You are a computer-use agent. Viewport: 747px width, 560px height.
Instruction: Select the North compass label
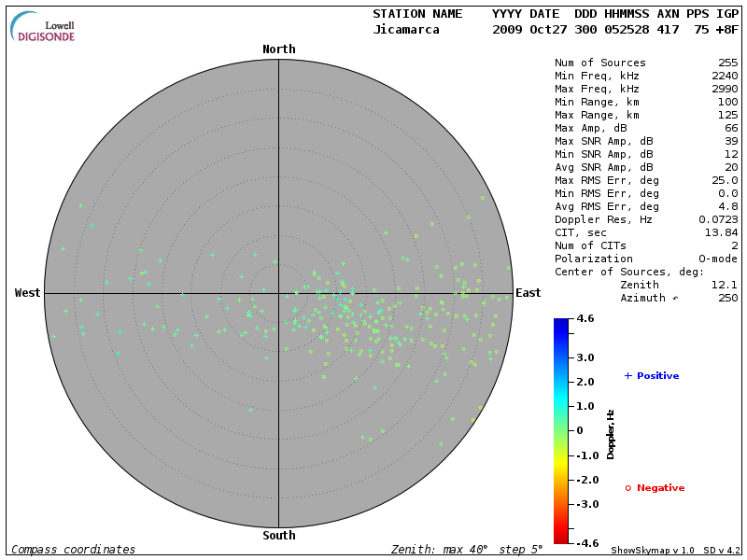point(278,49)
